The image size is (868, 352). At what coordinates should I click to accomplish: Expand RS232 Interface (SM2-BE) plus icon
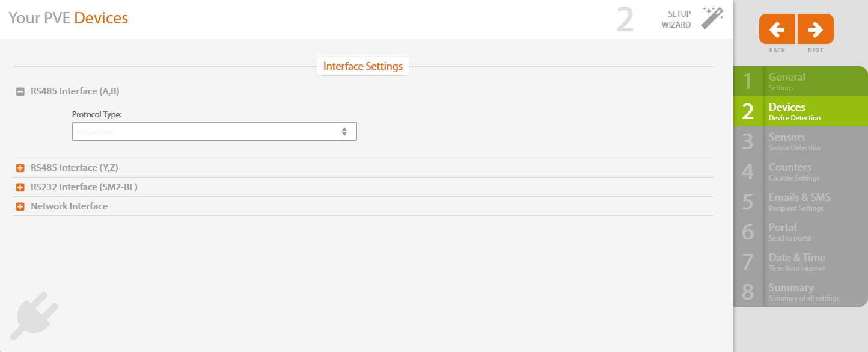click(20, 187)
